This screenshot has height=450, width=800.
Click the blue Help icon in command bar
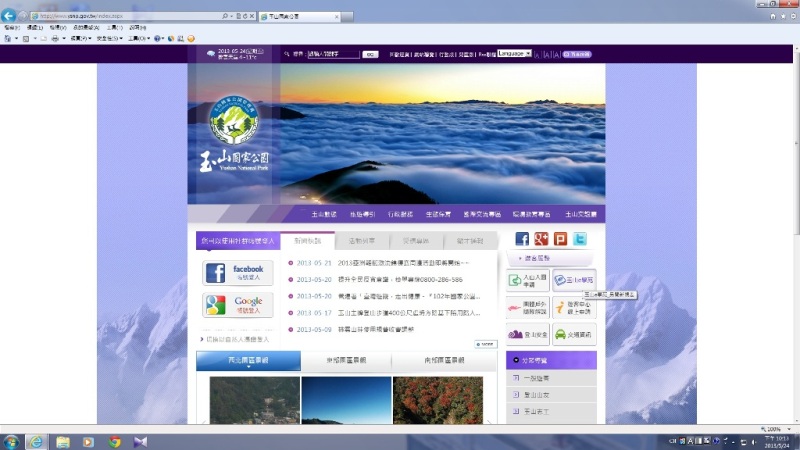157,38
